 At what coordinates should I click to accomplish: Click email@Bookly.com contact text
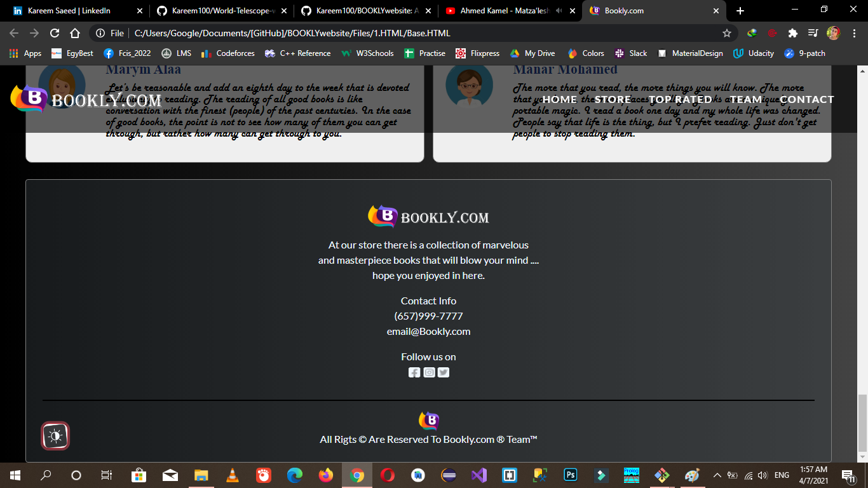point(428,331)
